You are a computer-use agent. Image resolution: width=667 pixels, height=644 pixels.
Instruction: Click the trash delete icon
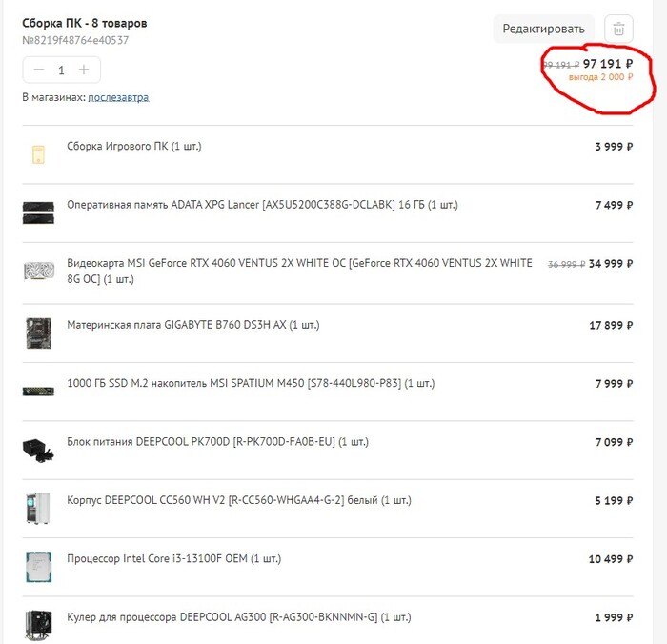click(618, 29)
